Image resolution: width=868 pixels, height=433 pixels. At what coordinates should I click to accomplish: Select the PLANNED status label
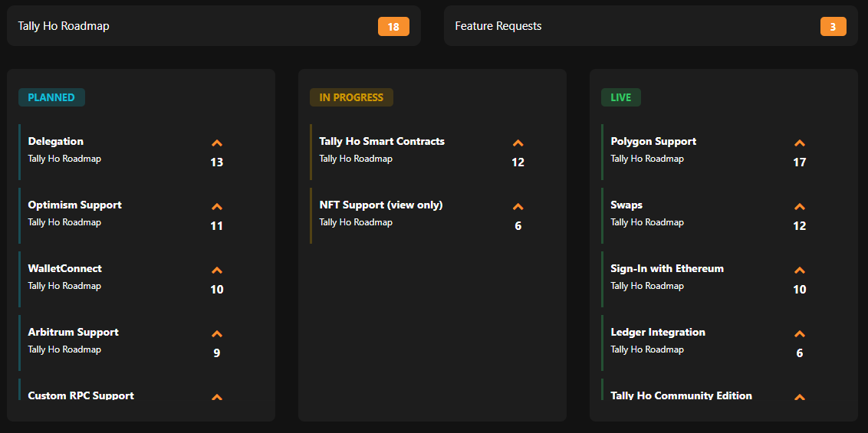[x=51, y=97]
